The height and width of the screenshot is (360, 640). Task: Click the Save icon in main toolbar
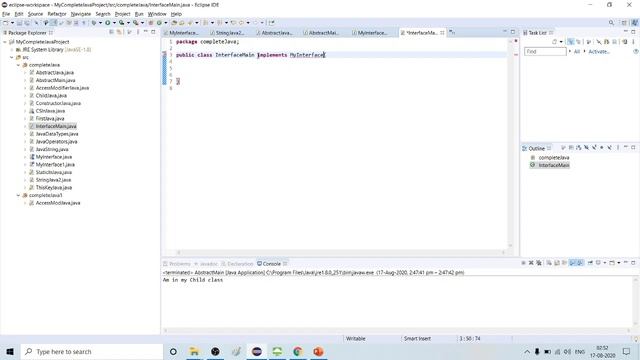pyautogui.click(x=19, y=23)
